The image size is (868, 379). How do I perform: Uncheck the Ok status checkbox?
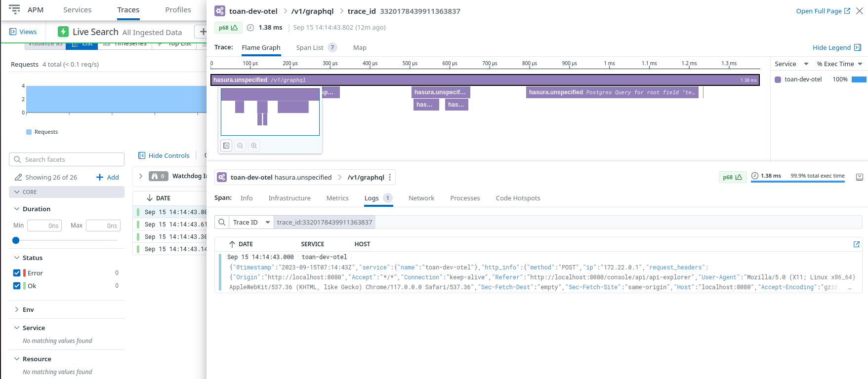(x=17, y=286)
